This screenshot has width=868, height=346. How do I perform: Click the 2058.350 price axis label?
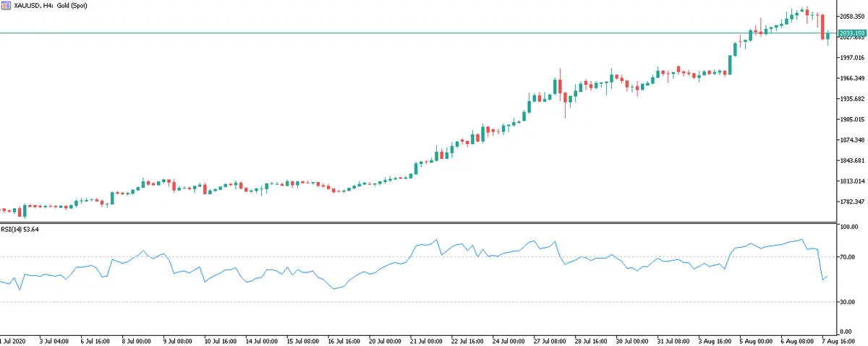[x=851, y=16]
